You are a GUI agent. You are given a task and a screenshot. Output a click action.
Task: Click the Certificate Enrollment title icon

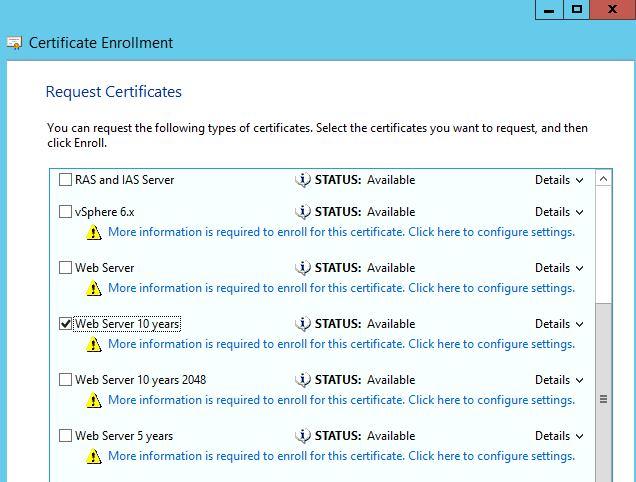pyautogui.click(x=15, y=43)
